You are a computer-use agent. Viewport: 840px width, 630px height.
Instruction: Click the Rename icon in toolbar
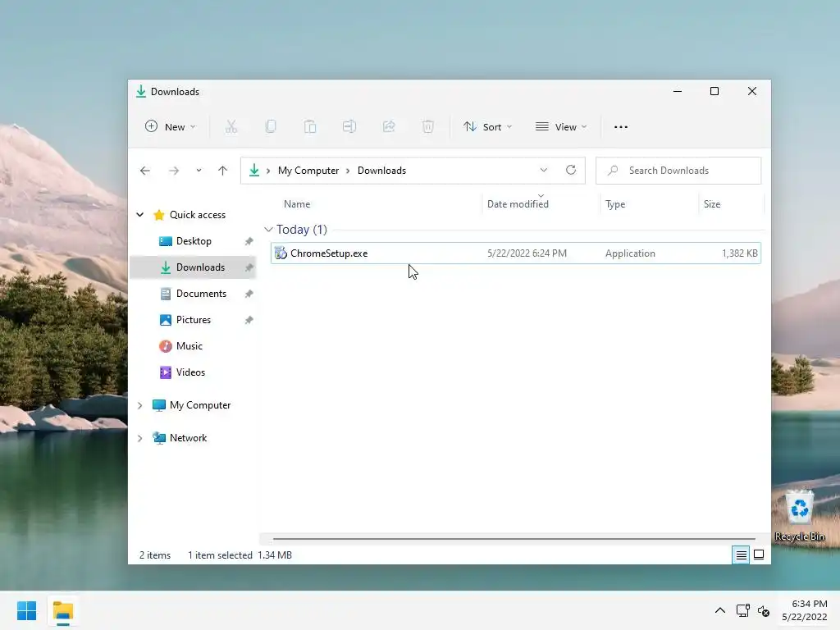[349, 127]
